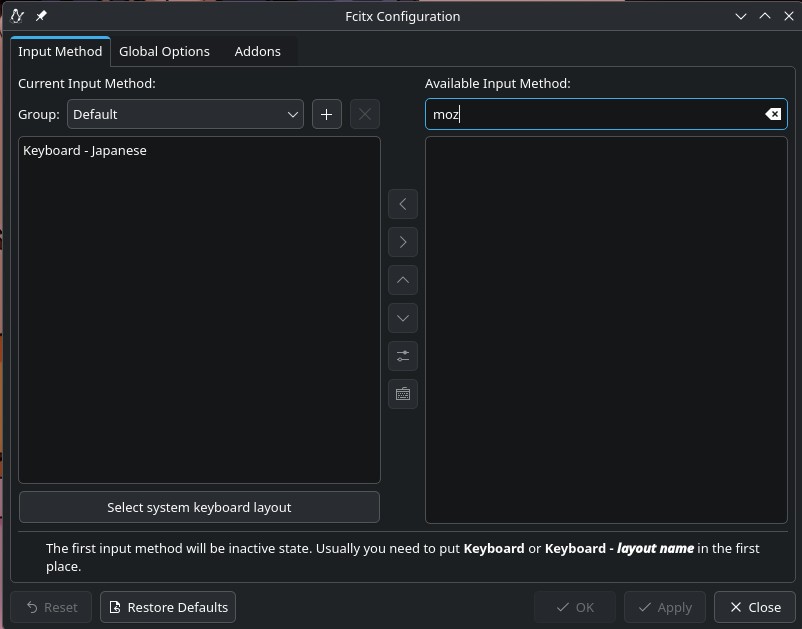Click the right arrow to remove input method
Screen dimensions: 802x629
[403, 242]
